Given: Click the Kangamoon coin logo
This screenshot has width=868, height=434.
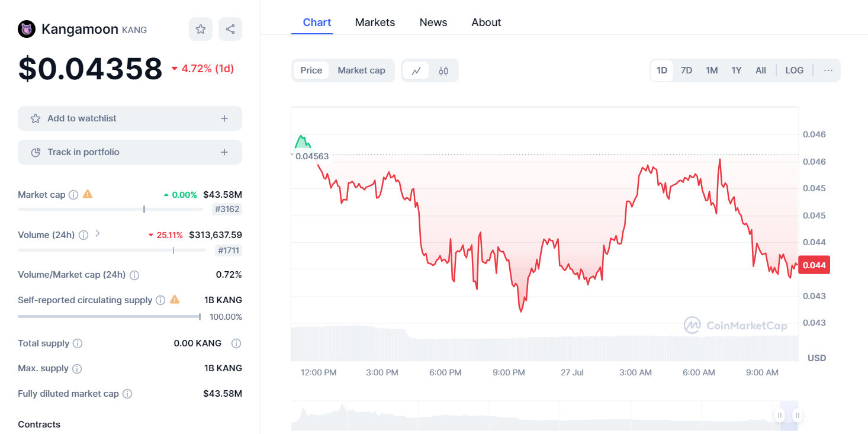Looking at the screenshot, I should [x=27, y=29].
